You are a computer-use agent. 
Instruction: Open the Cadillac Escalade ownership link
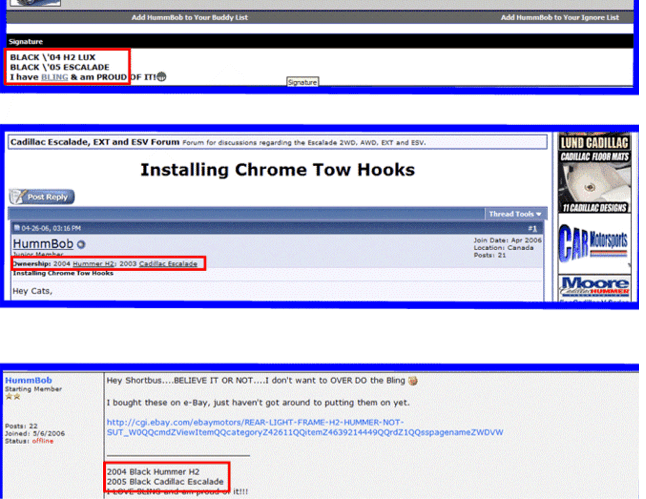point(168,264)
